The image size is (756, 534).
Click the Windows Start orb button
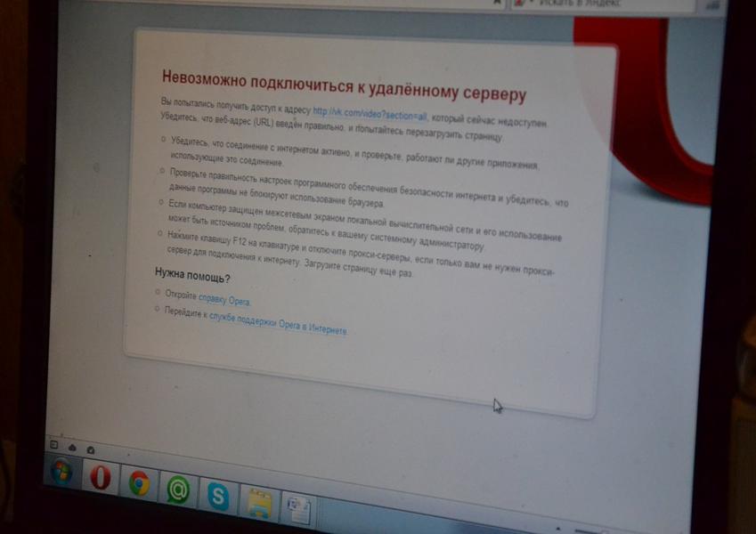61,472
